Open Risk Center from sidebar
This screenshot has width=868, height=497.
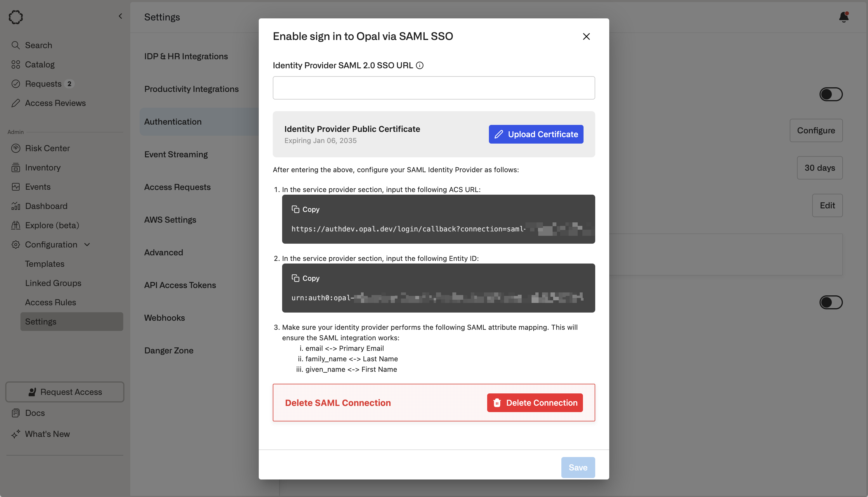(47, 148)
